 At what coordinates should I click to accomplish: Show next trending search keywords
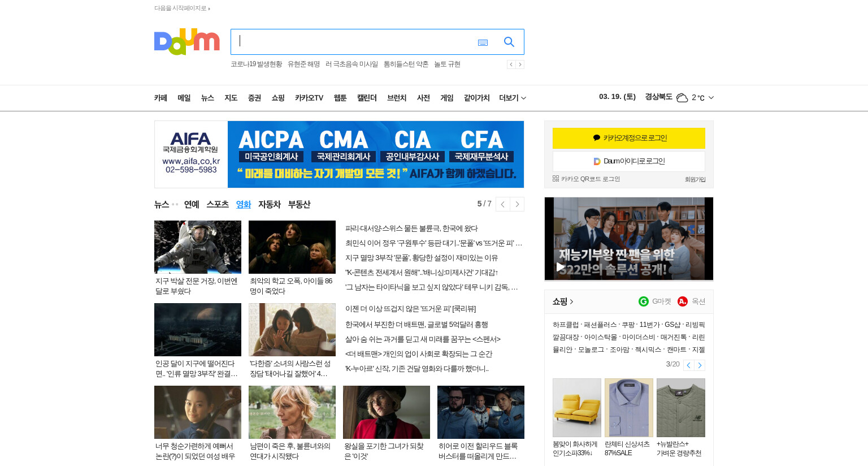point(520,64)
